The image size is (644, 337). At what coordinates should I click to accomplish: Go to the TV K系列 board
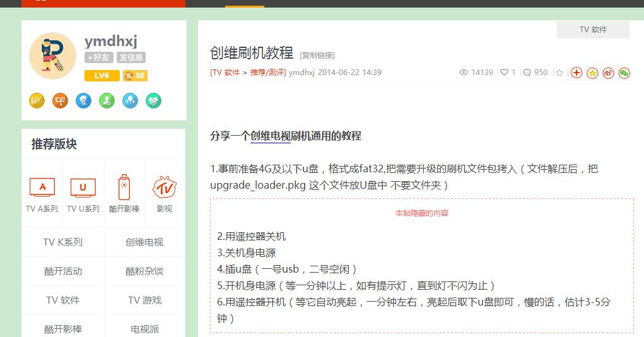click(63, 242)
